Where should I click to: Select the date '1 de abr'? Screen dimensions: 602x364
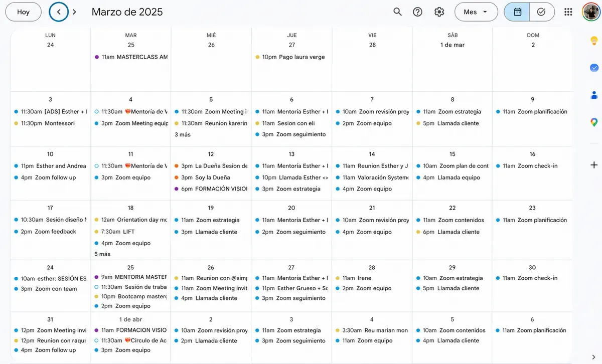click(131, 319)
